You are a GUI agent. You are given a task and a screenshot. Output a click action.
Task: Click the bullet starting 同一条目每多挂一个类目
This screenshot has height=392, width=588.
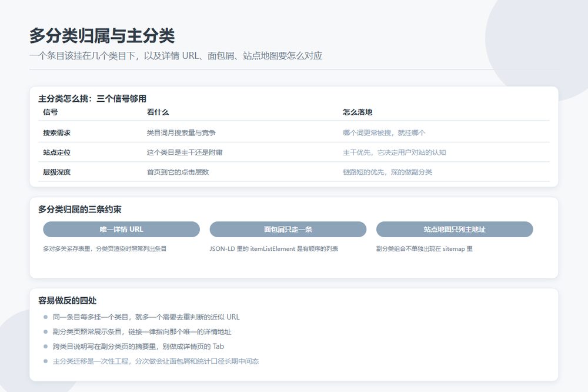(146, 317)
